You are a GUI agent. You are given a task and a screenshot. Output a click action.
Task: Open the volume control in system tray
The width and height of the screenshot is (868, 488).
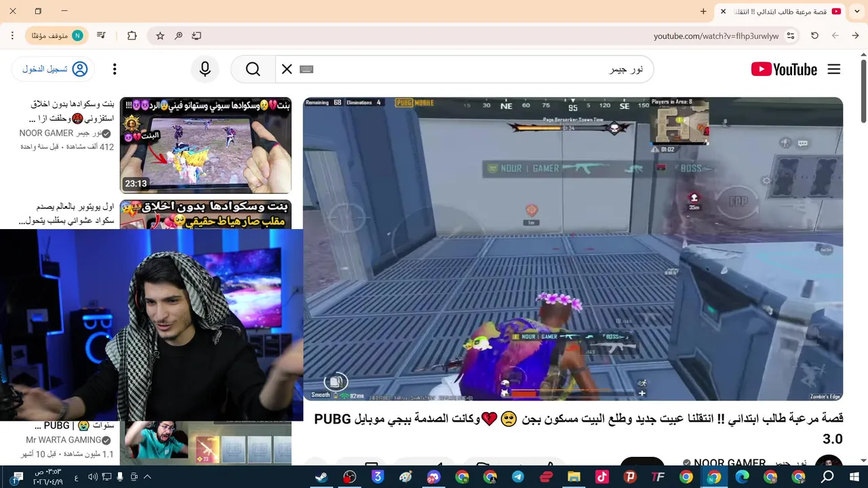[x=93, y=476]
